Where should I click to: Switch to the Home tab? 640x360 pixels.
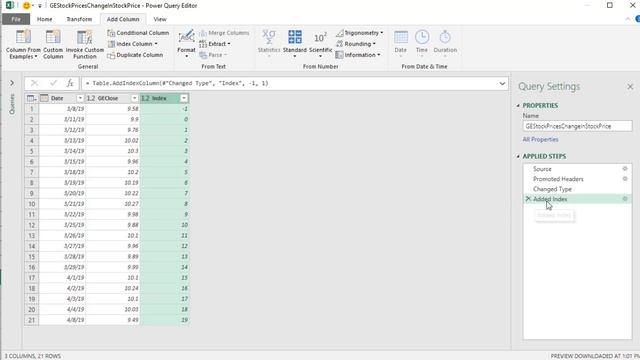pyautogui.click(x=44, y=19)
